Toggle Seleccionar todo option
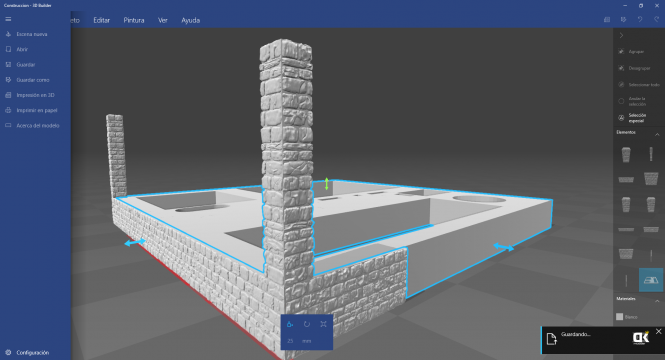 (639, 85)
